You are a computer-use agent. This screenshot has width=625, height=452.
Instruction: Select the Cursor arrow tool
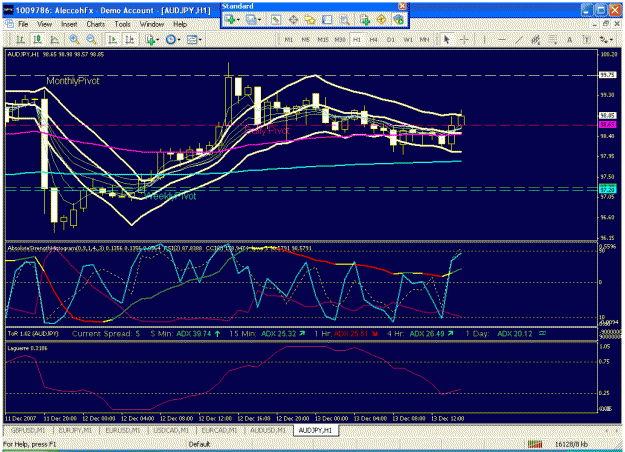click(446, 39)
